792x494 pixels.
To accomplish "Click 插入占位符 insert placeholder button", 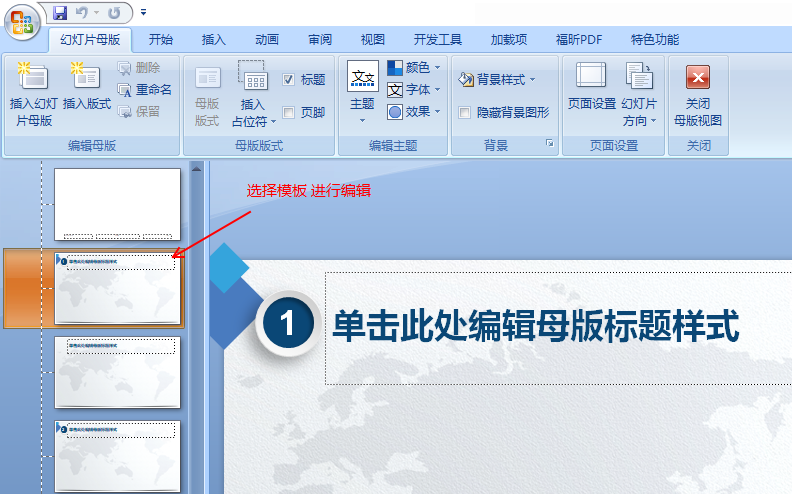I will (x=253, y=92).
